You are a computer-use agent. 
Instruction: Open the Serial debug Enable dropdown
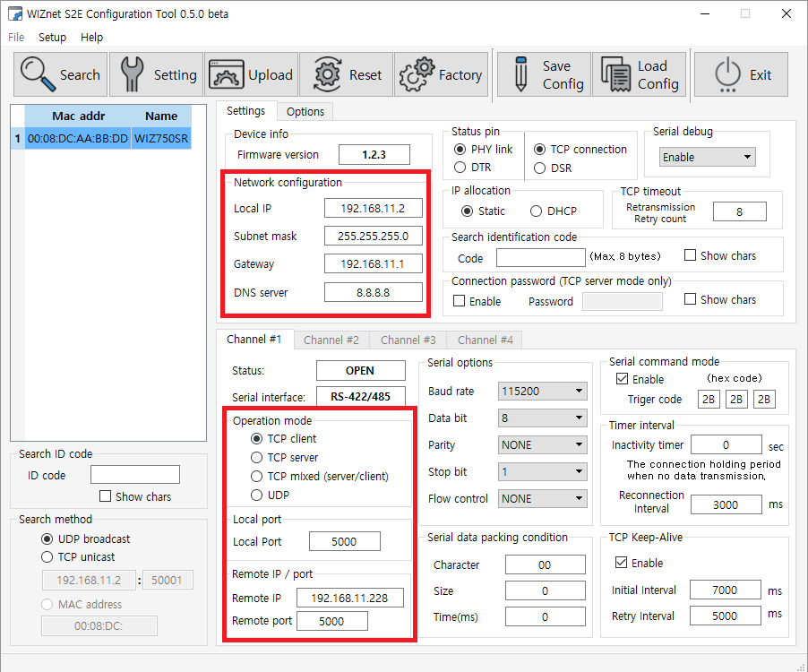pos(707,157)
